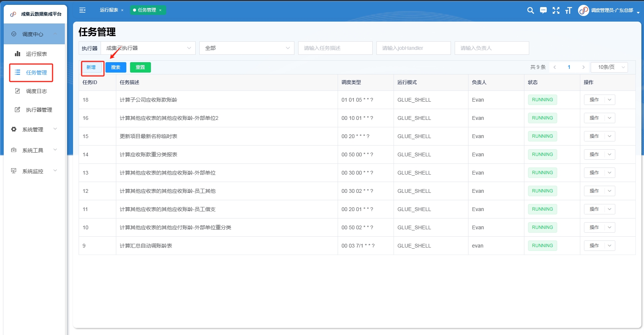Screen dimensions: 644x335
Task: Toggle fullscreen mode icon
Action: click(x=556, y=10)
